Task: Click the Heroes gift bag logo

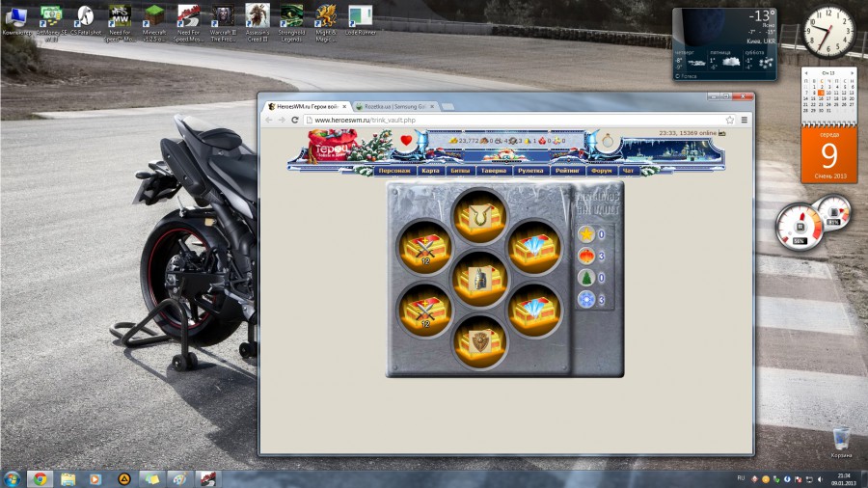Action: point(332,146)
